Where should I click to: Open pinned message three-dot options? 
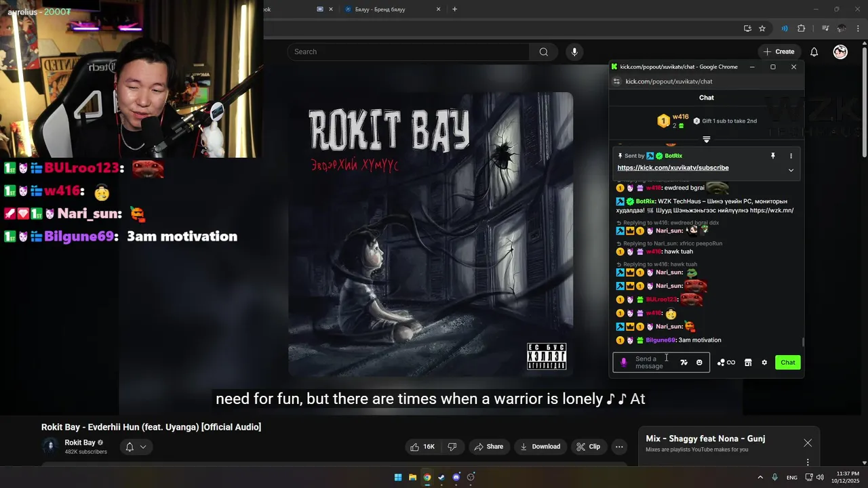[791, 156]
